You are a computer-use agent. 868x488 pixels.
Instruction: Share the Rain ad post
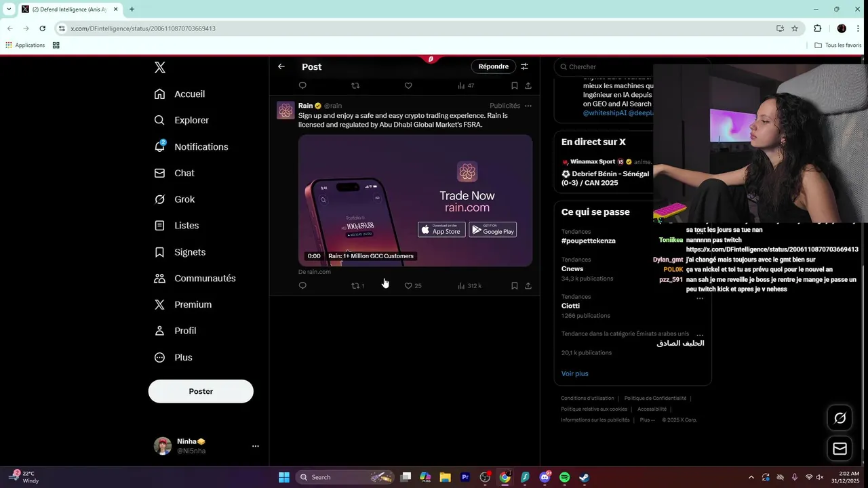[x=528, y=285]
